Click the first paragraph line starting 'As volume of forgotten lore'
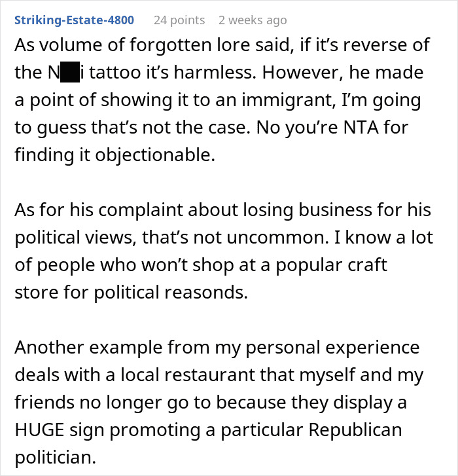 point(222,45)
